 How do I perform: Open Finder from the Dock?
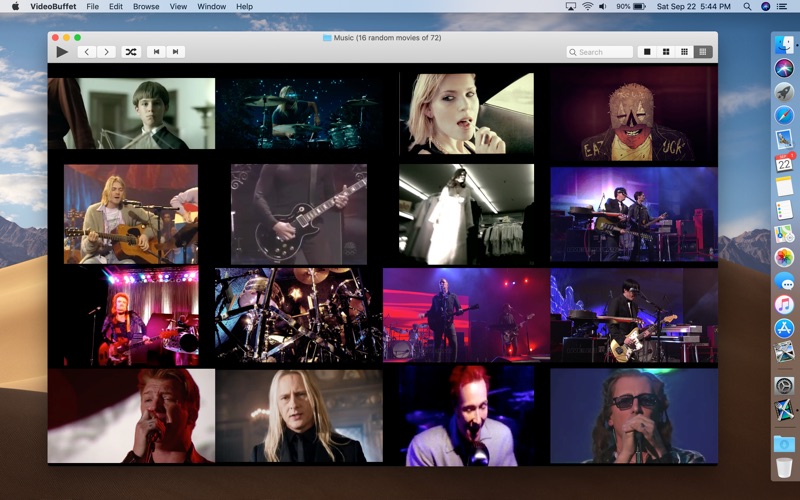[x=784, y=44]
